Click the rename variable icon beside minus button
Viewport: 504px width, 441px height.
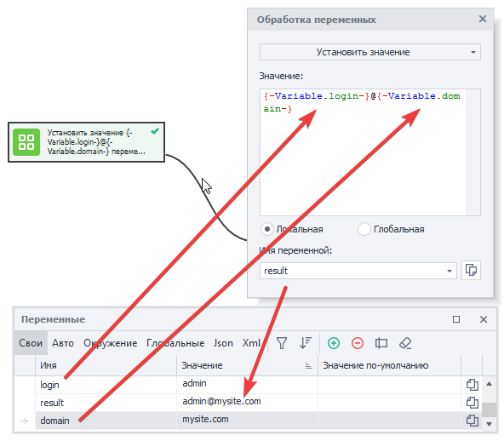click(x=381, y=343)
